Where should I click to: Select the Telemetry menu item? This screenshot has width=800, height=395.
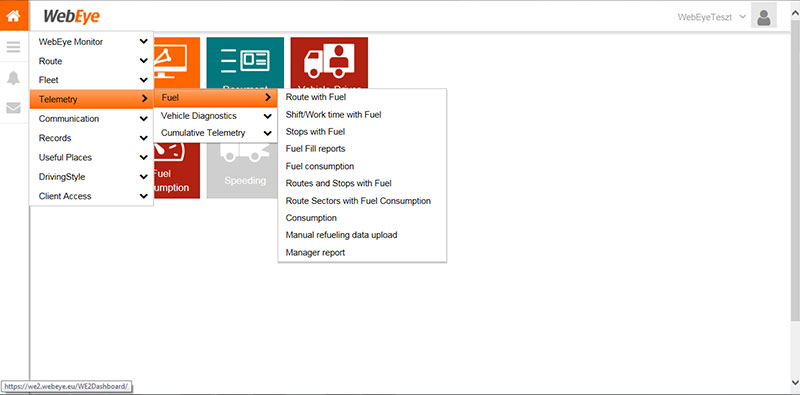[91, 99]
